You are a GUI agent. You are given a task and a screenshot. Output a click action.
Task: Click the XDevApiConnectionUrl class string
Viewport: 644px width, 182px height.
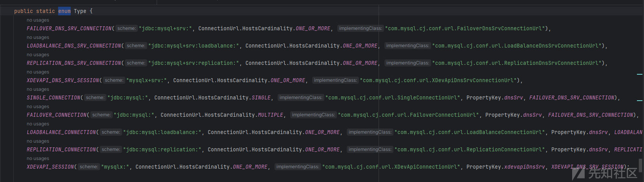point(391,167)
